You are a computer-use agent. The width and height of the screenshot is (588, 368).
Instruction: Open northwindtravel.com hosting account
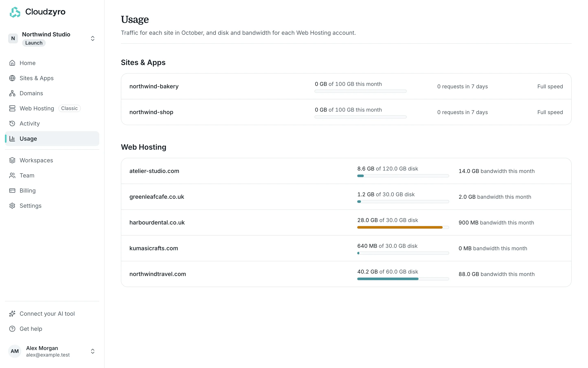coord(346,274)
